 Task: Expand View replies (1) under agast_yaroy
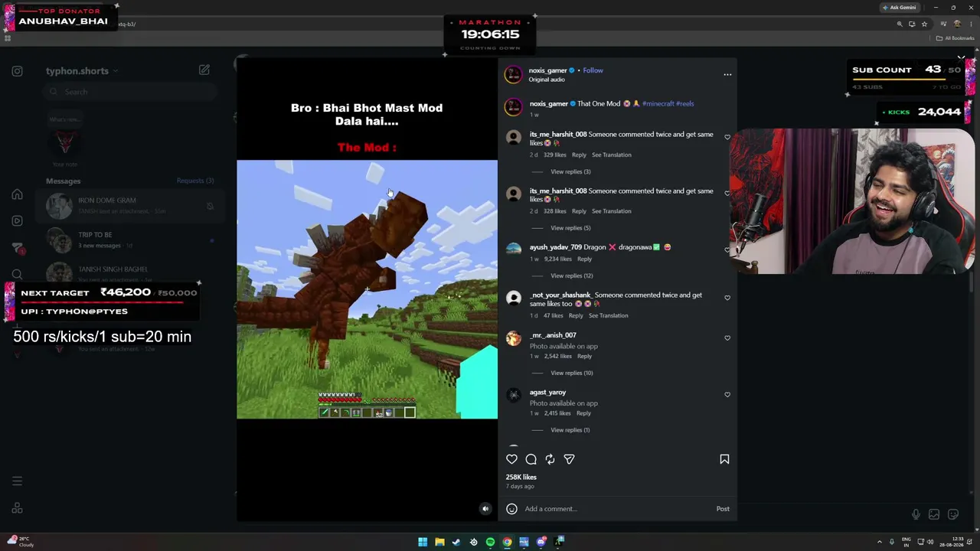click(570, 430)
